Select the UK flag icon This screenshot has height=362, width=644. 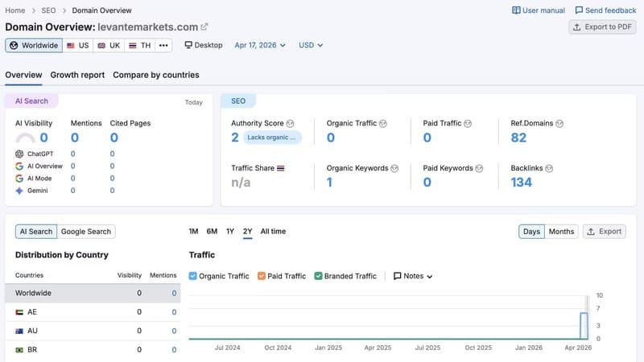(x=101, y=45)
